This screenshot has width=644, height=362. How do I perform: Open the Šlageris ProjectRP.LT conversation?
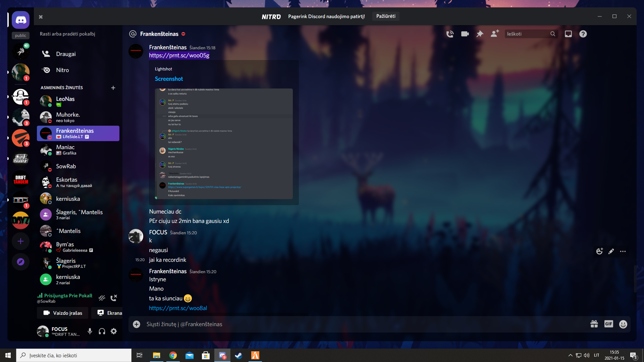78,263
